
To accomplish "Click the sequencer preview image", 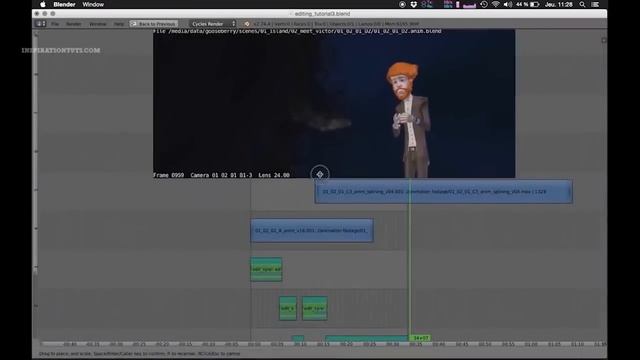I will [x=334, y=103].
